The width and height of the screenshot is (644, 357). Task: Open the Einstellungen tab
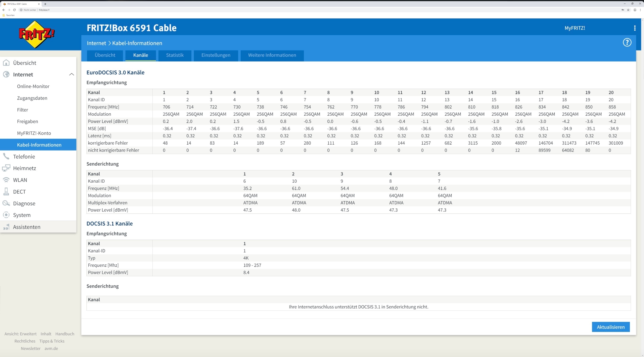click(216, 55)
